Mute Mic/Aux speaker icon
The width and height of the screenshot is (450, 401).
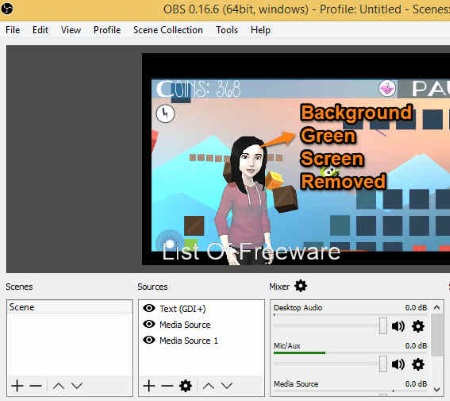[398, 364]
